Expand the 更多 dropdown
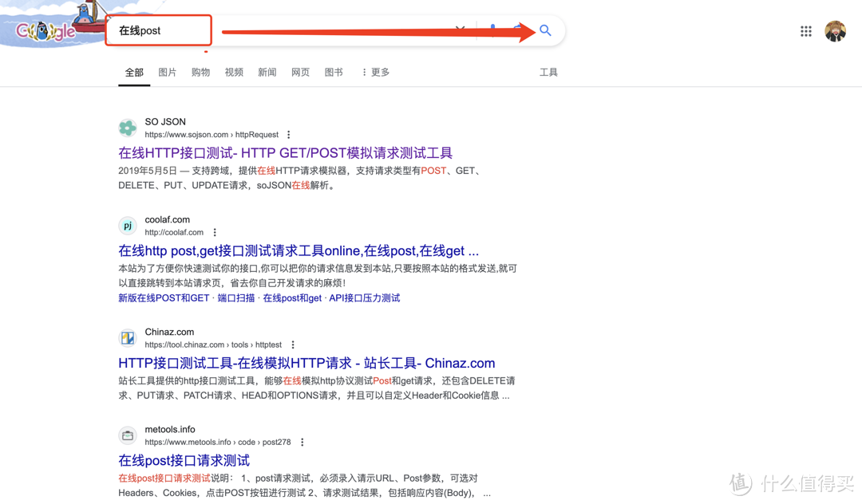The image size is (862, 504). [374, 72]
